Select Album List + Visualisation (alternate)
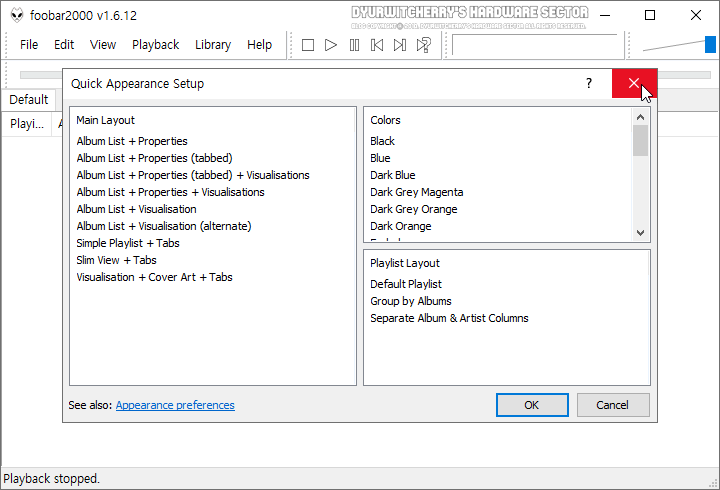 tap(164, 226)
